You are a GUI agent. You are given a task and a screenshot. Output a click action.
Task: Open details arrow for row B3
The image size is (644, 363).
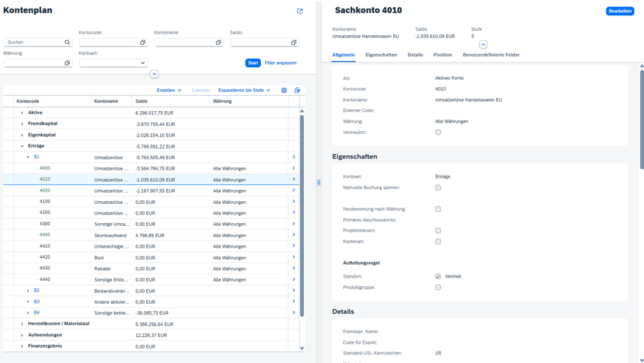[293, 301]
